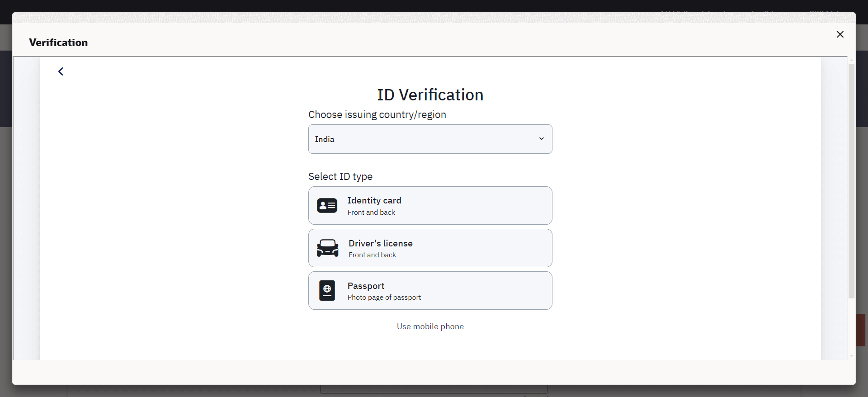The height and width of the screenshot is (397, 868).
Task: Click the "ID Verification" heading
Action: [430, 95]
